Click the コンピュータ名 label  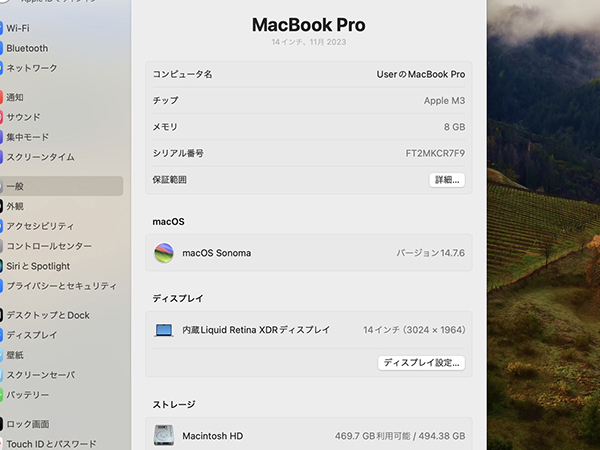point(182,74)
